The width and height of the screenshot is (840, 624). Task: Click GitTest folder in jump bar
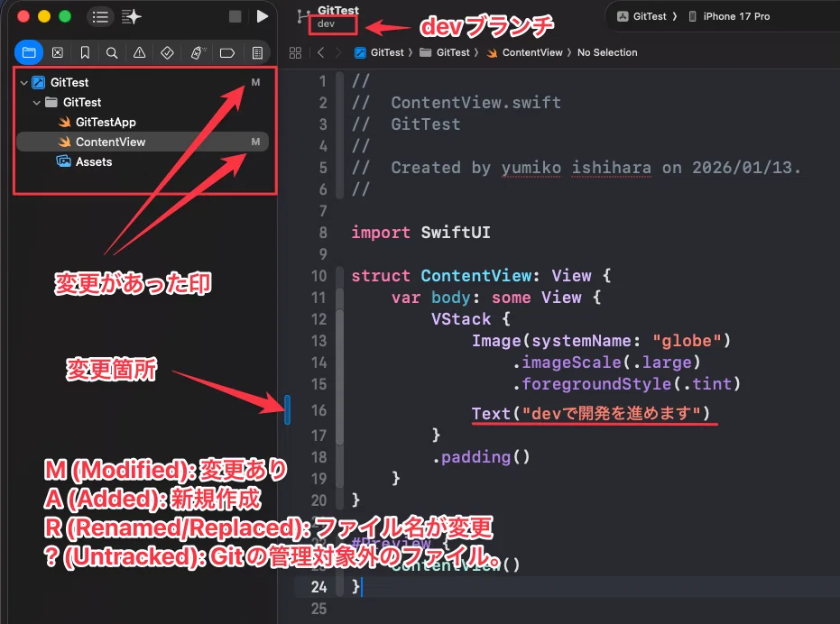tap(445, 52)
